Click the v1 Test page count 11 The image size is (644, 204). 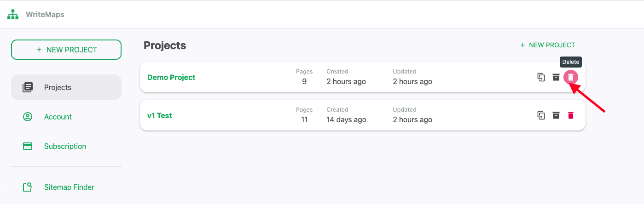pyautogui.click(x=304, y=119)
